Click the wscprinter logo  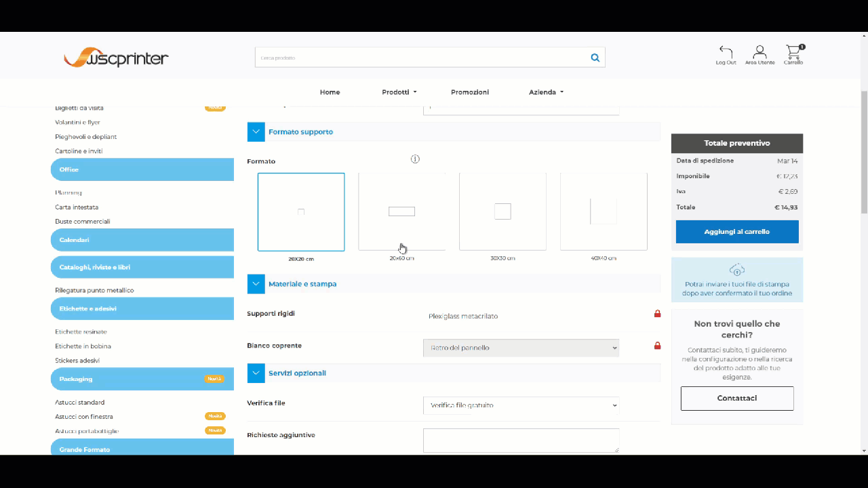116,58
